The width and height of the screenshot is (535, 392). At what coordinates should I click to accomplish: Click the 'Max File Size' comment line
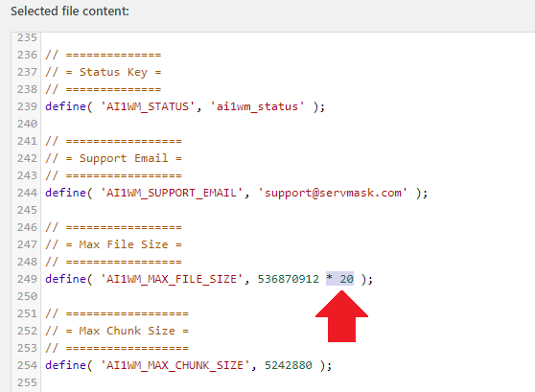[x=114, y=244]
